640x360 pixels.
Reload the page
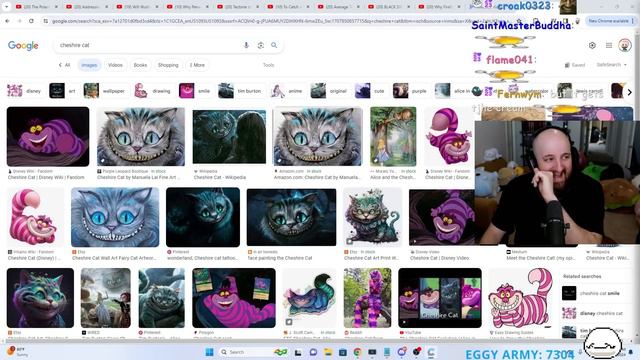tap(31, 21)
